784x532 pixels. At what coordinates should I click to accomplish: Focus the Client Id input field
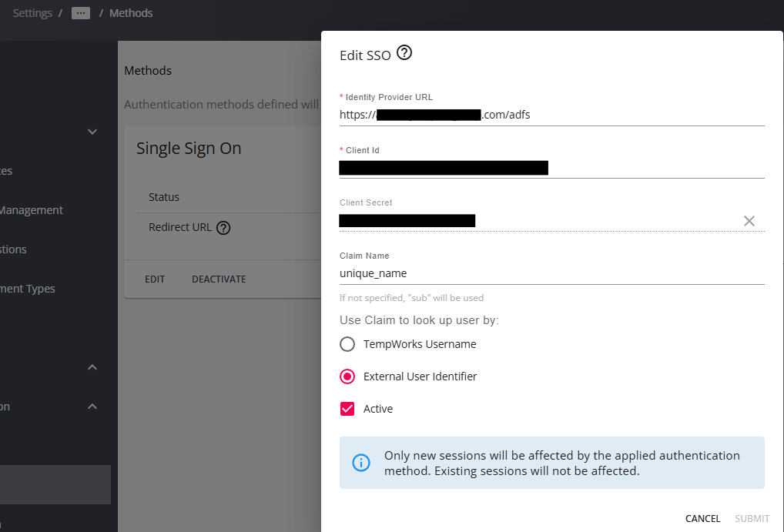coord(552,168)
